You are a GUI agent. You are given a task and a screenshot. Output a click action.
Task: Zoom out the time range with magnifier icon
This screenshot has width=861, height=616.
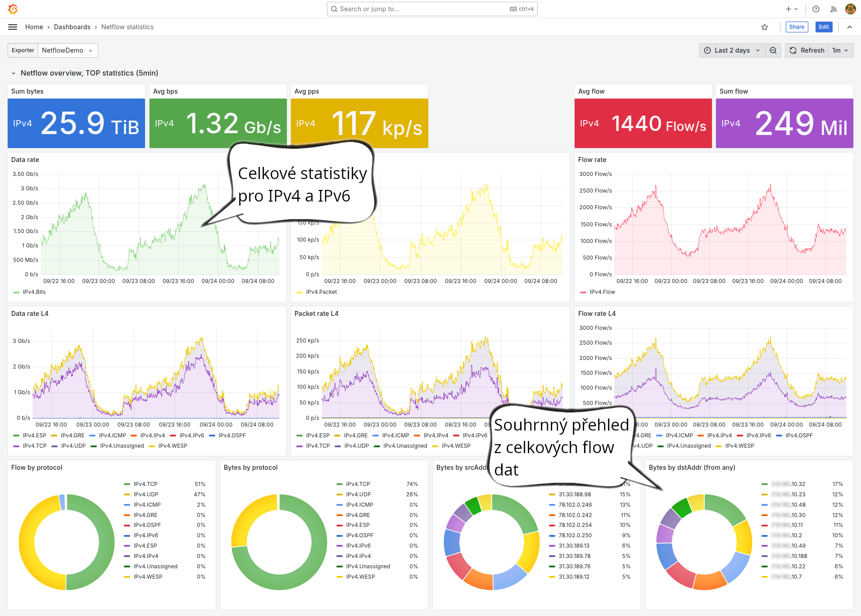[773, 50]
